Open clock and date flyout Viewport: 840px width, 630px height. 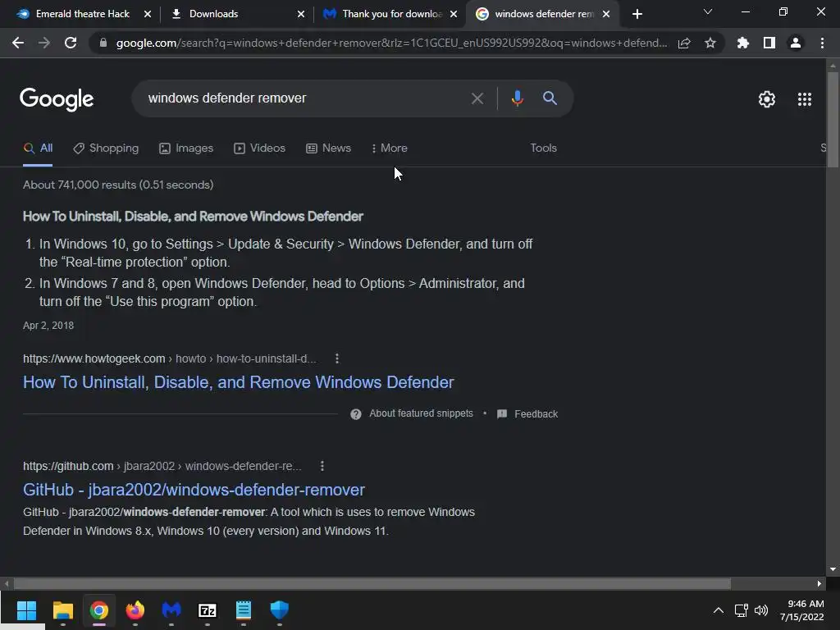(x=802, y=610)
